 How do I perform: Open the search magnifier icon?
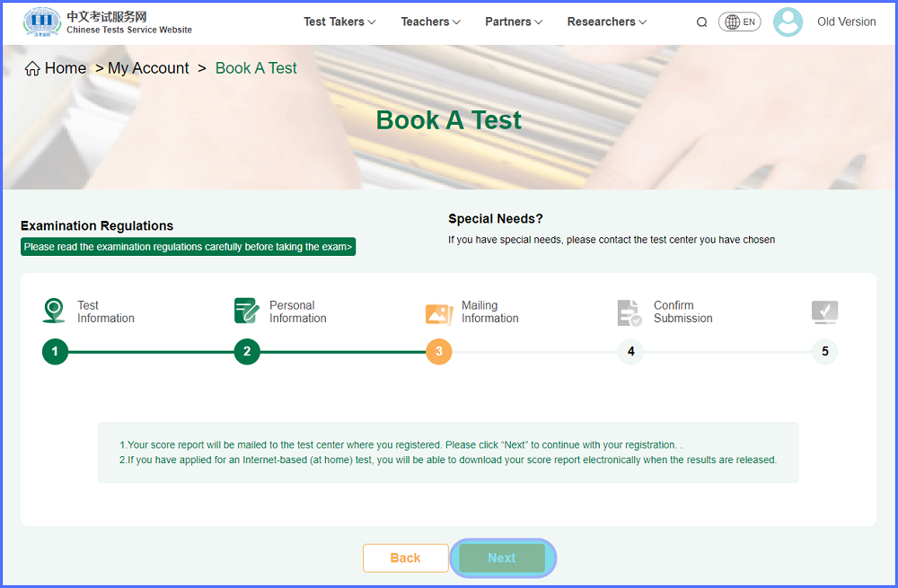click(702, 22)
